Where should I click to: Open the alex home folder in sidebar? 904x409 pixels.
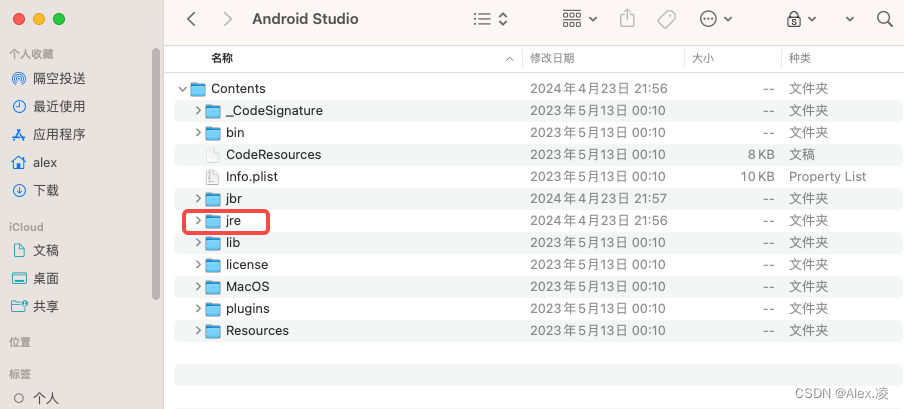[35, 163]
